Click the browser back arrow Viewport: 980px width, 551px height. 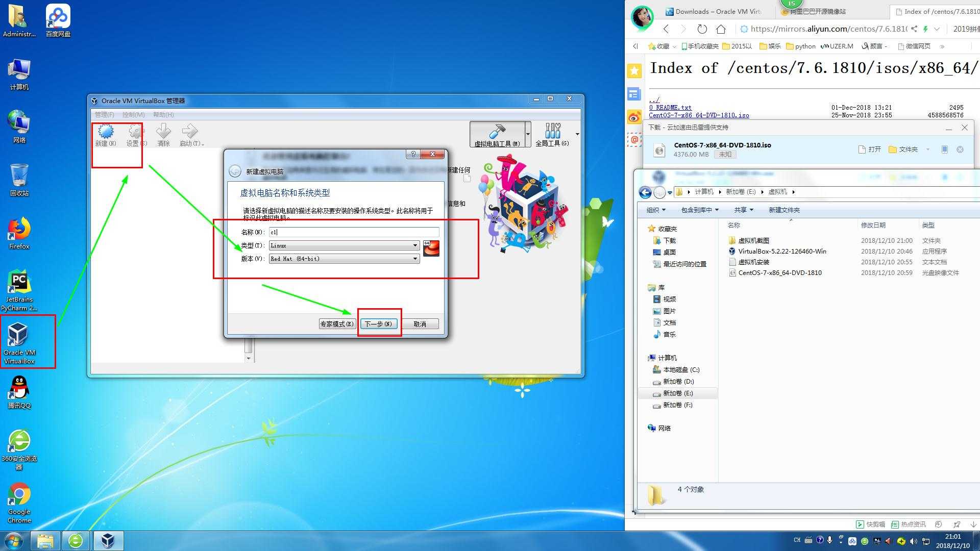click(x=666, y=29)
